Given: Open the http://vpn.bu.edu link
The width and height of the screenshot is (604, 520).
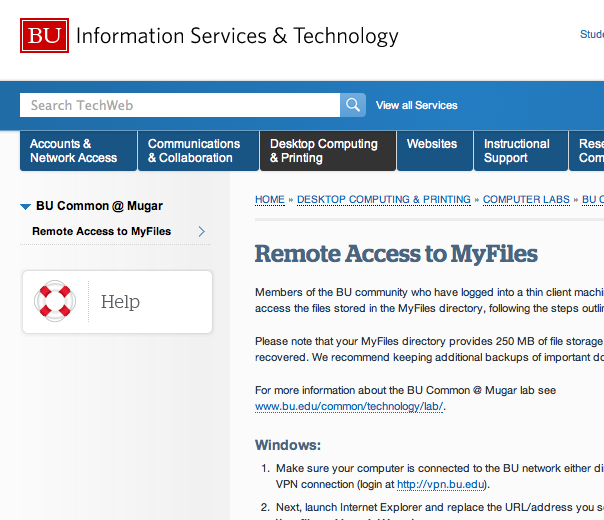Looking at the screenshot, I should tap(440, 484).
